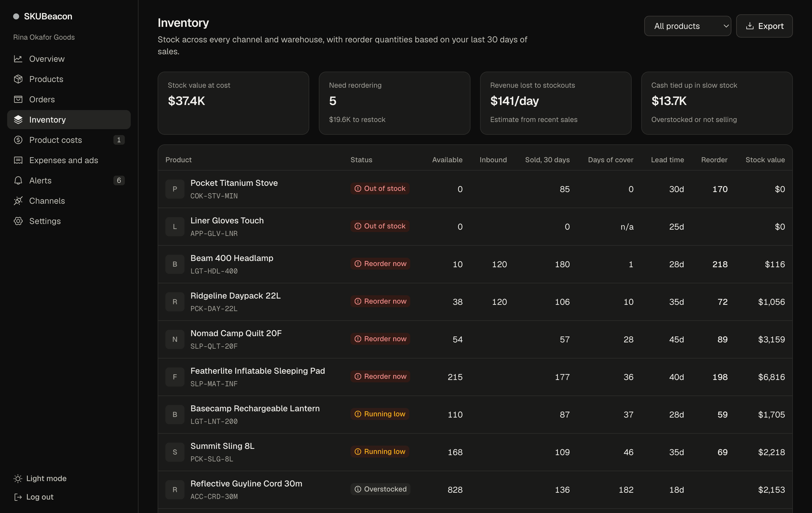Click Overstocked badge for Reflective Guyline Cord
The width and height of the screenshot is (812, 513).
click(x=380, y=489)
